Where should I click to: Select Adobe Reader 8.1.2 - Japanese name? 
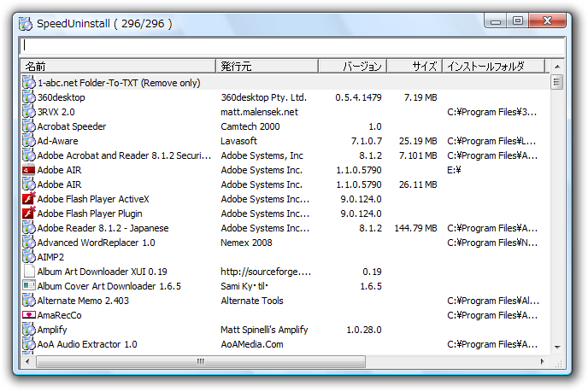tap(103, 228)
